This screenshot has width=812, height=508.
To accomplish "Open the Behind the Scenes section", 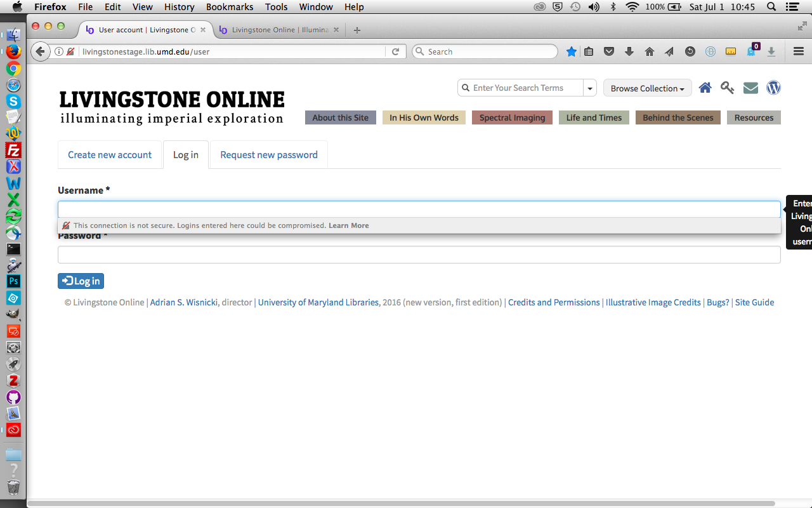I will 678,117.
